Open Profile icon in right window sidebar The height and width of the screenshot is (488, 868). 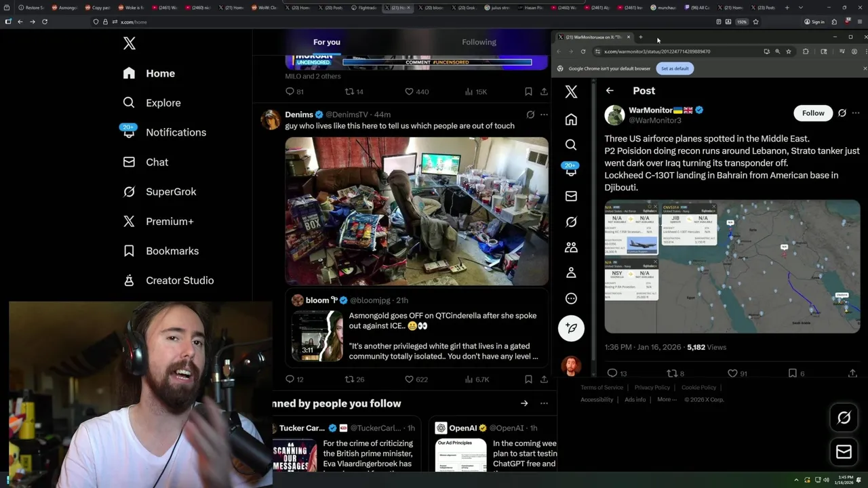click(571, 273)
